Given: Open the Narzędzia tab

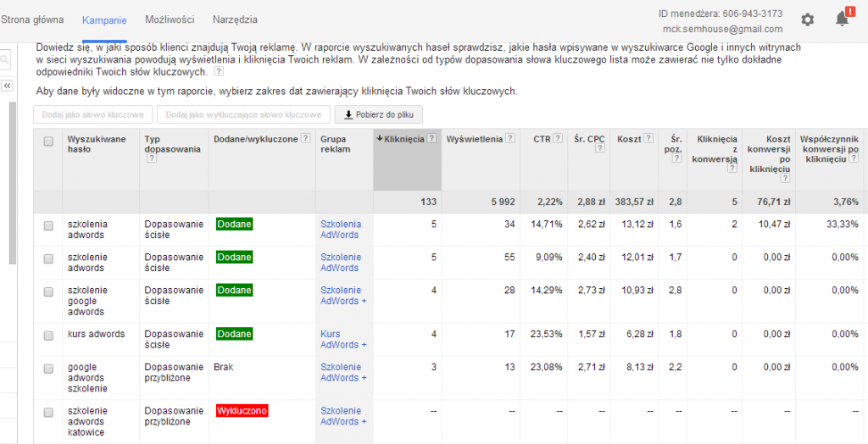Looking at the screenshot, I should pyautogui.click(x=236, y=19).
